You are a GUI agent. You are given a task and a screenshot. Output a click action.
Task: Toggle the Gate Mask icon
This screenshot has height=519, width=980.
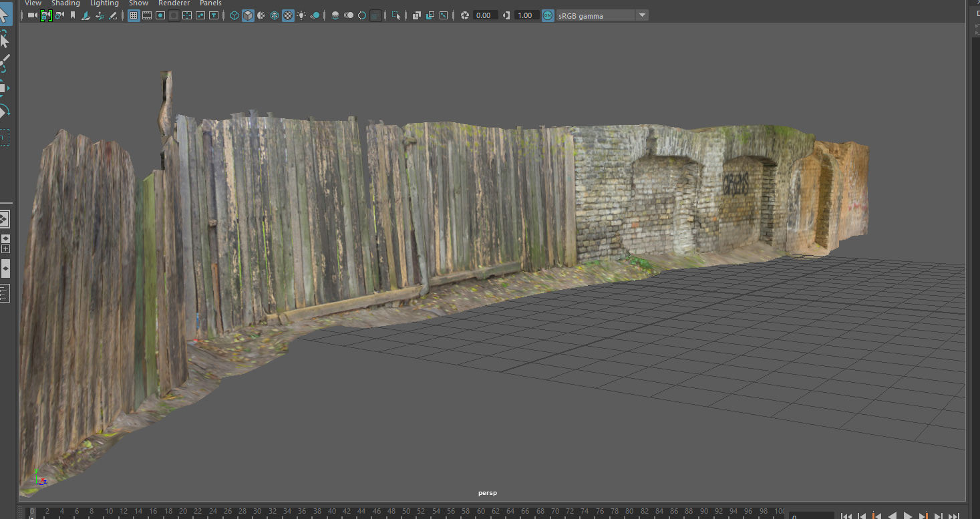pos(174,15)
